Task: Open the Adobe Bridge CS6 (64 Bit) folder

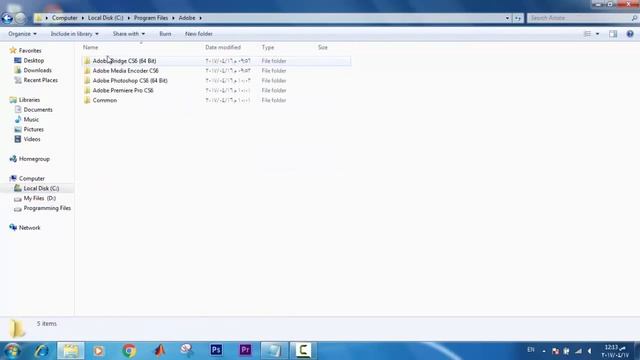Action: [124, 61]
